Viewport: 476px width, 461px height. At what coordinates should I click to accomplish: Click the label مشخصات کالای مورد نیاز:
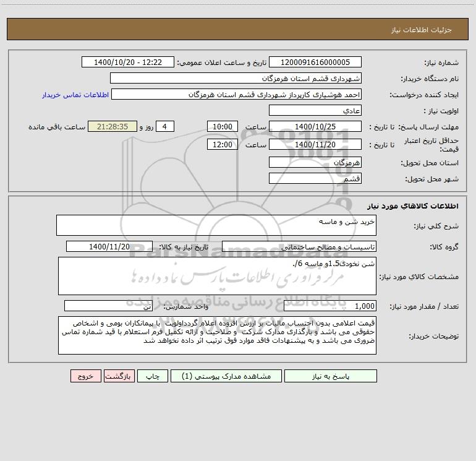[419, 277]
